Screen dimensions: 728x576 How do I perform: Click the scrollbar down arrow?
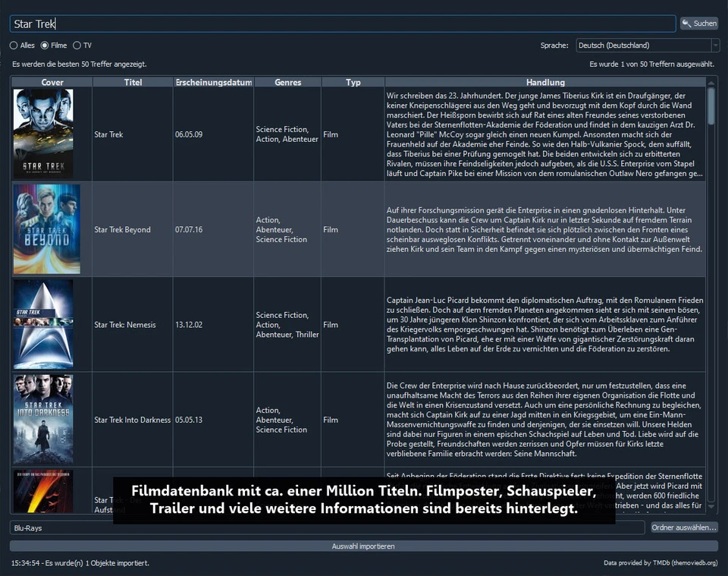(x=711, y=507)
